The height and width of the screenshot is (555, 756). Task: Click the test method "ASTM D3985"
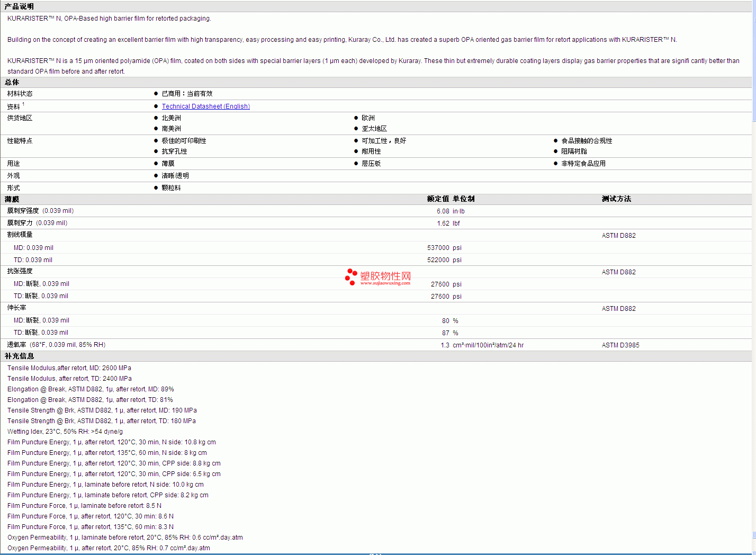(x=620, y=345)
